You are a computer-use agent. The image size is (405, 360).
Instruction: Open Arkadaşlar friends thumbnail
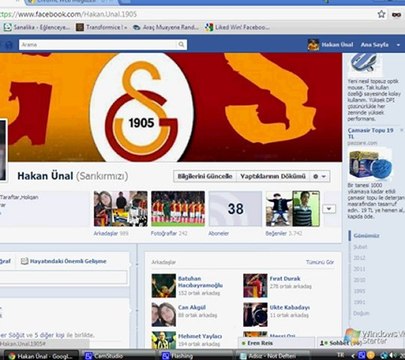coord(121,209)
